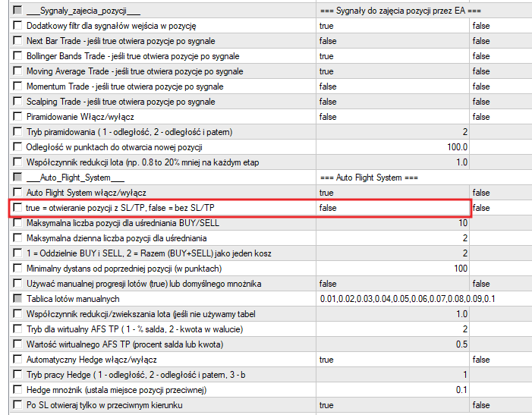Screen dimensions: 532x415
Task: Open the Dodatkowy filtr true value cell
Action: point(392,26)
